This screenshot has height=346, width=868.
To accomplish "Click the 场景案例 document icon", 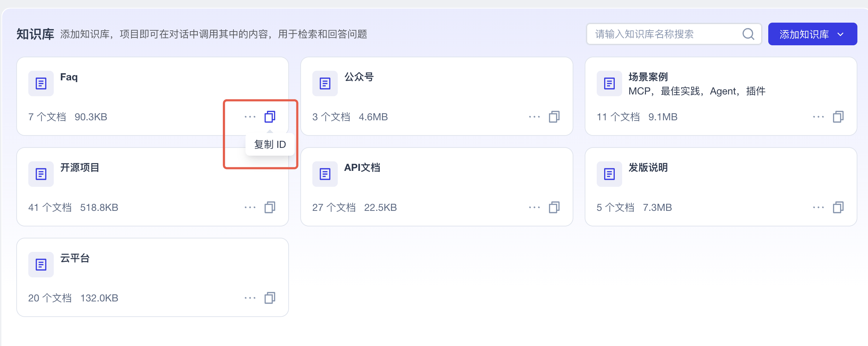I will pyautogui.click(x=609, y=83).
